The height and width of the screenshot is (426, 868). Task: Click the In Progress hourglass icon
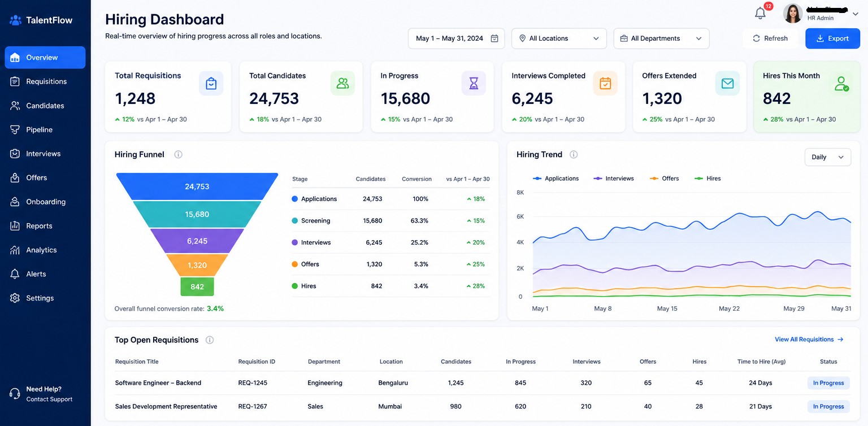(x=474, y=84)
